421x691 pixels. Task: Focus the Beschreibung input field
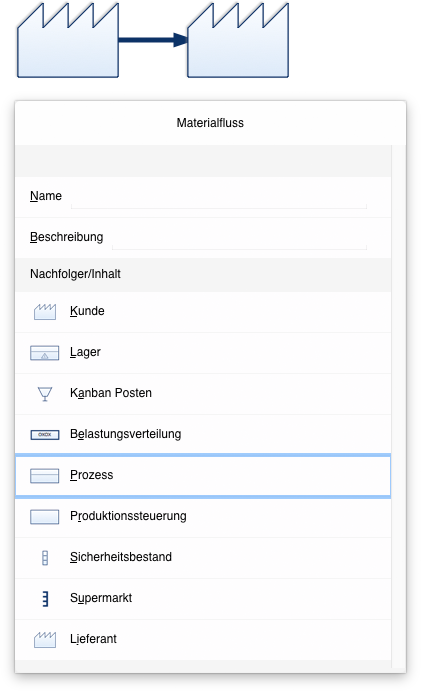[x=239, y=238]
